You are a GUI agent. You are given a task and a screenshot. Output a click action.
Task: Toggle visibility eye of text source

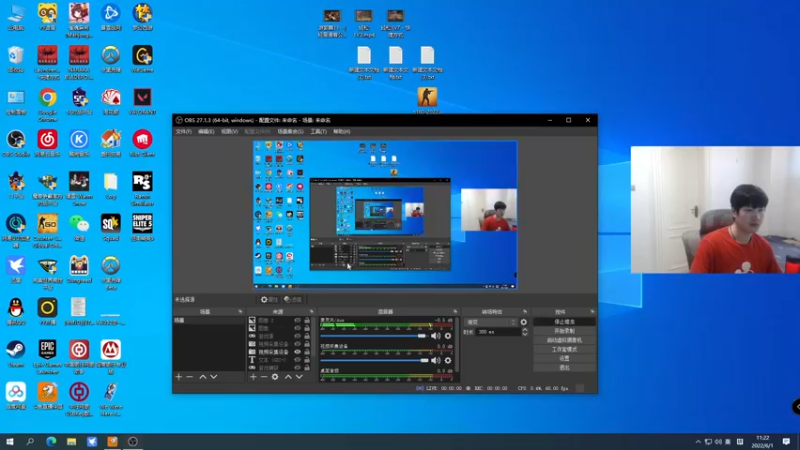coord(297,359)
